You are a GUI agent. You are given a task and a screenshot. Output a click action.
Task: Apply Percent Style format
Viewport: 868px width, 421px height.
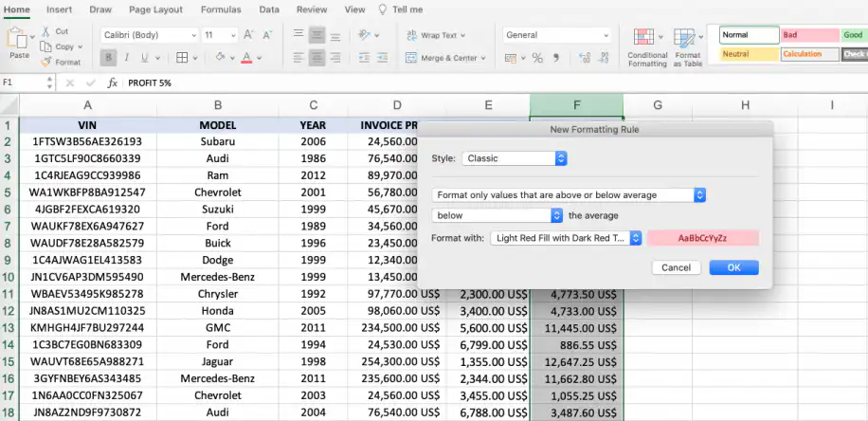(x=537, y=58)
